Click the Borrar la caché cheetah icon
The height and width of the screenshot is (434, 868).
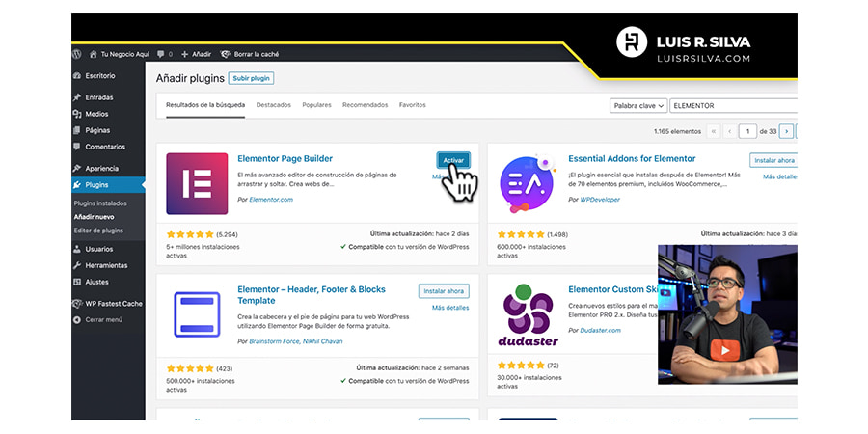click(x=226, y=54)
